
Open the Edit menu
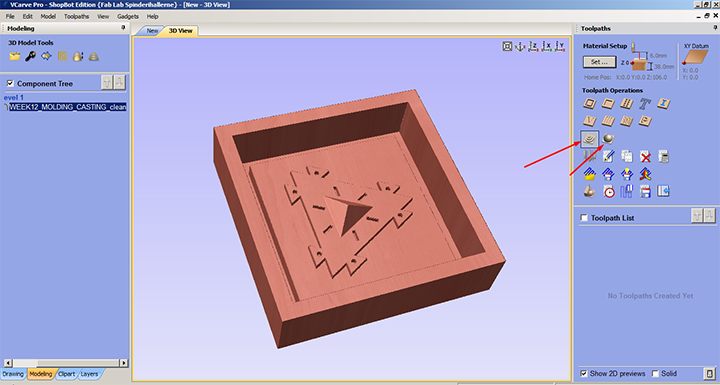pyautogui.click(x=28, y=17)
